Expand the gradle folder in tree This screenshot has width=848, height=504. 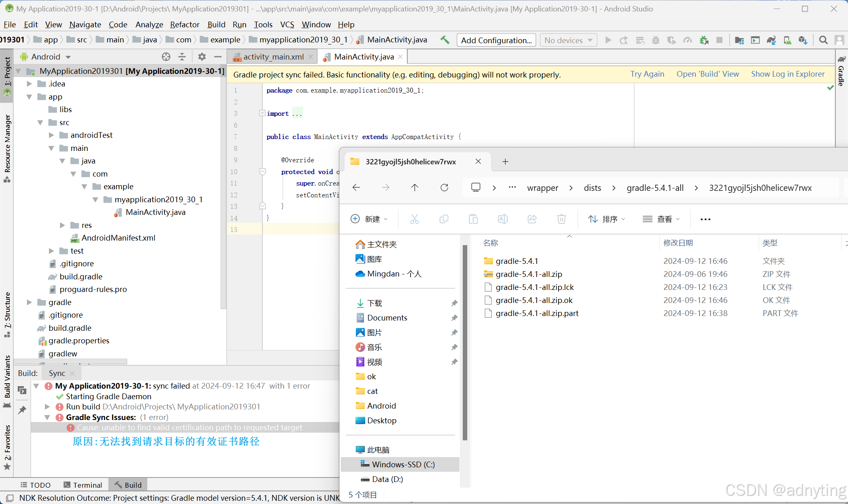pos(29,302)
